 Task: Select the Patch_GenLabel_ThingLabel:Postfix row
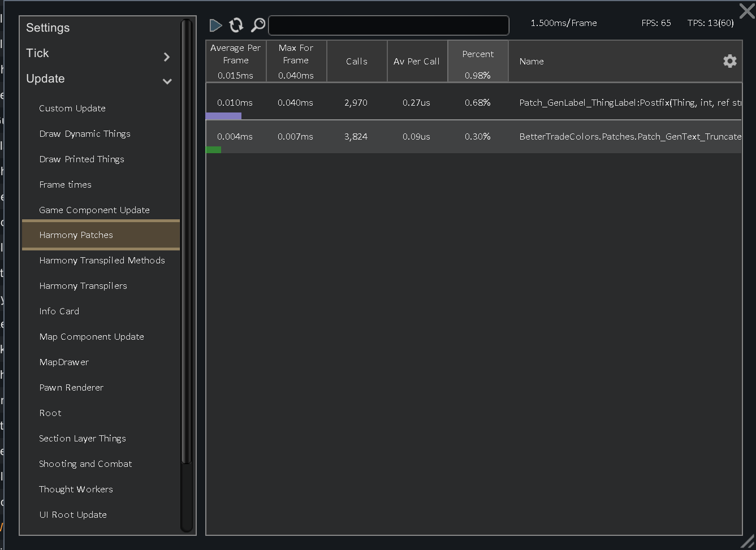(474, 102)
